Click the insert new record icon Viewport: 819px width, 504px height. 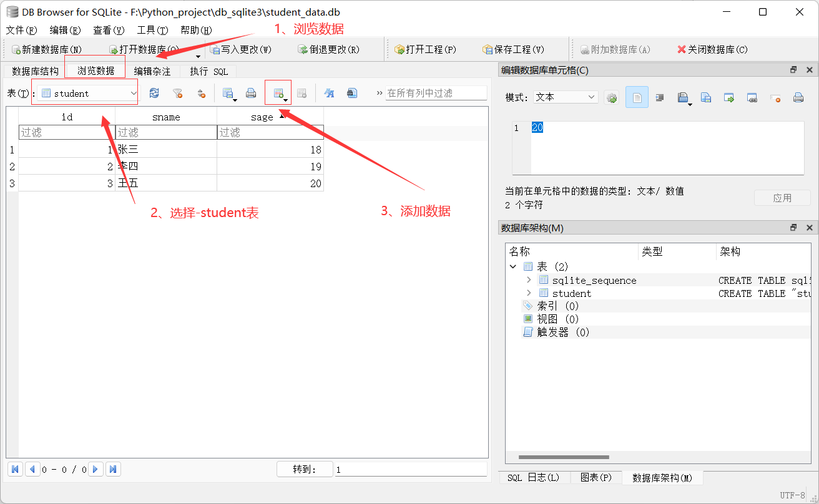coord(279,93)
